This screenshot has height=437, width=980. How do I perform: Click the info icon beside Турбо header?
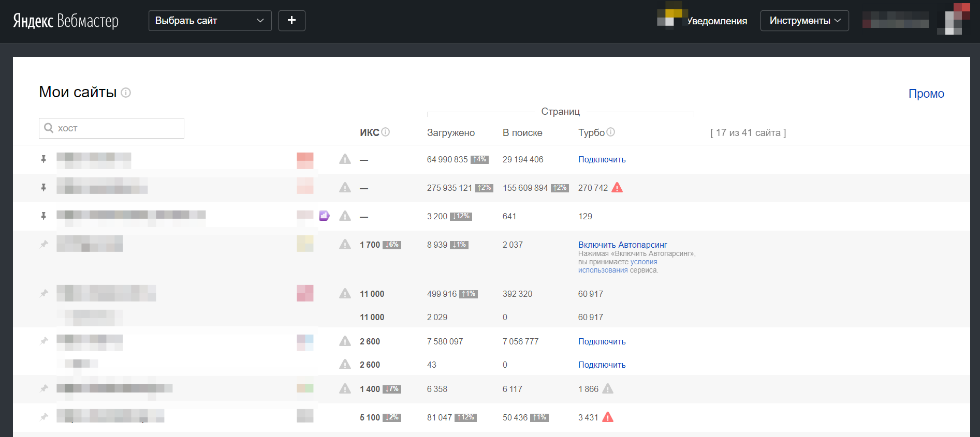point(611,132)
